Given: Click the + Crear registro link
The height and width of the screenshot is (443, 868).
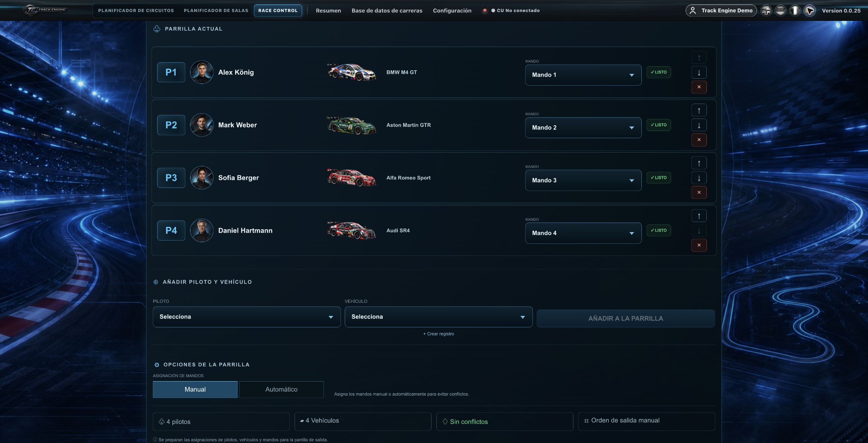Looking at the screenshot, I should click(438, 334).
